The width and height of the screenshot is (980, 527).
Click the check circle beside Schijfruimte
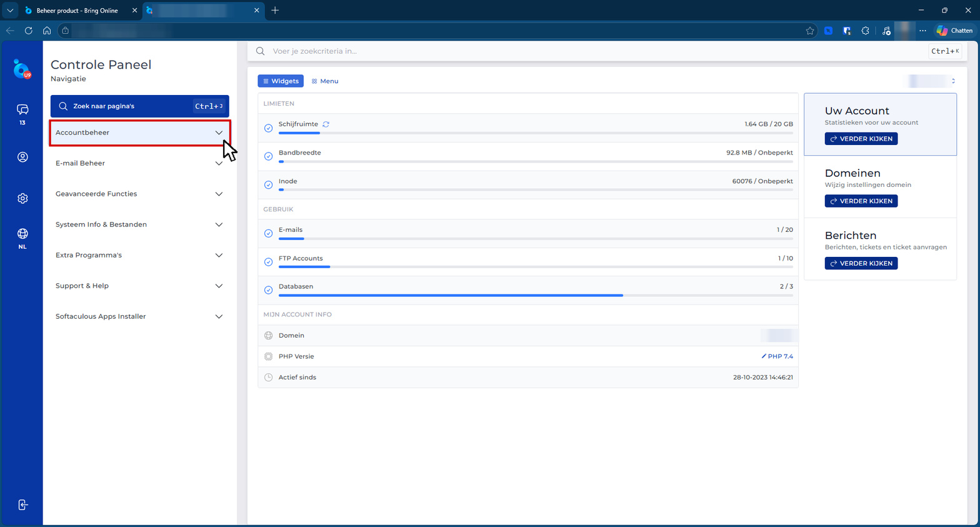[x=268, y=128]
